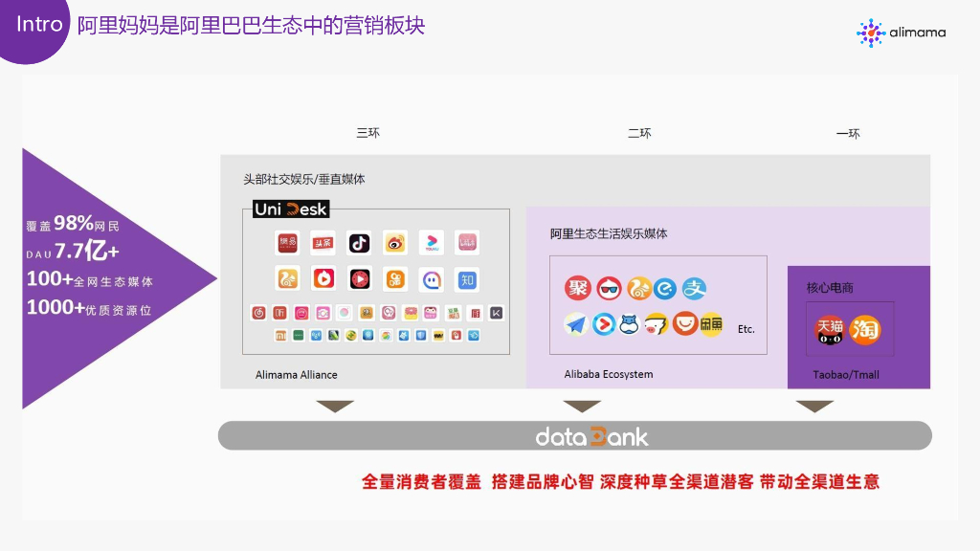Click the orange Taobao (淘) icon

pyautogui.click(x=865, y=330)
